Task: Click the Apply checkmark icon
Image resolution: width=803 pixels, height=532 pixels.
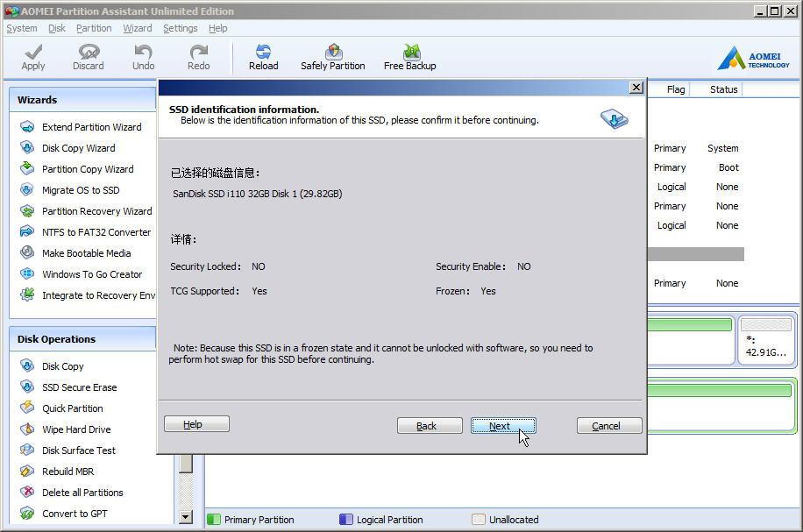Action: coord(33,52)
